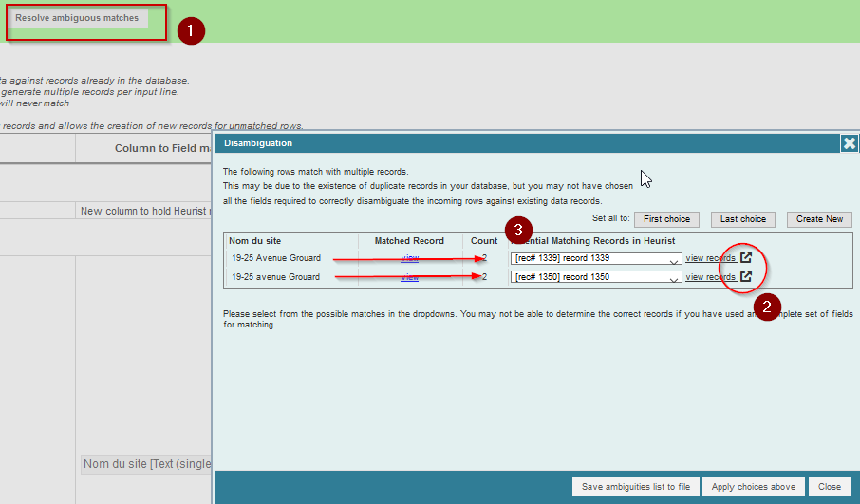
Task: Expand the record 1339 matching dropdown
Action: (673, 259)
